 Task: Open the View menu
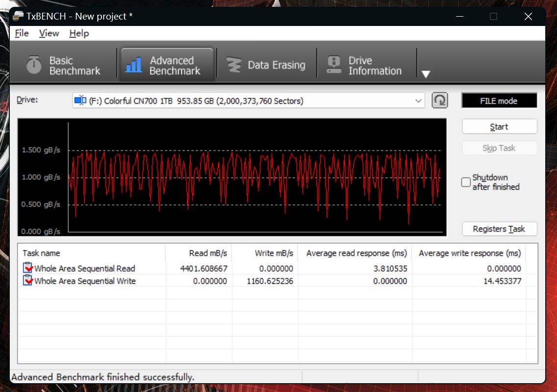tap(49, 33)
